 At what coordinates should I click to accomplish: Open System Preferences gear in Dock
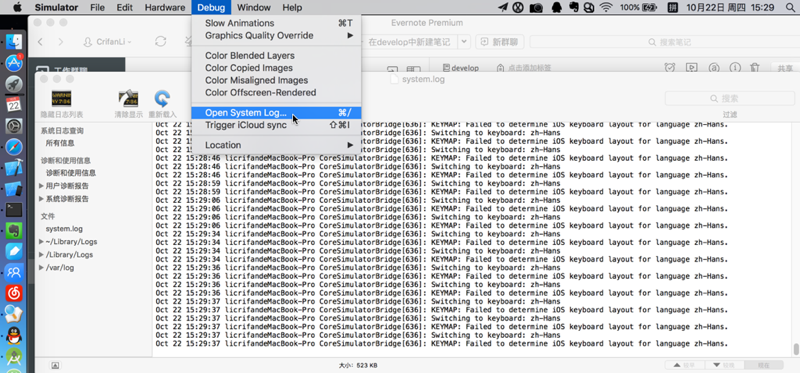(x=14, y=126)
